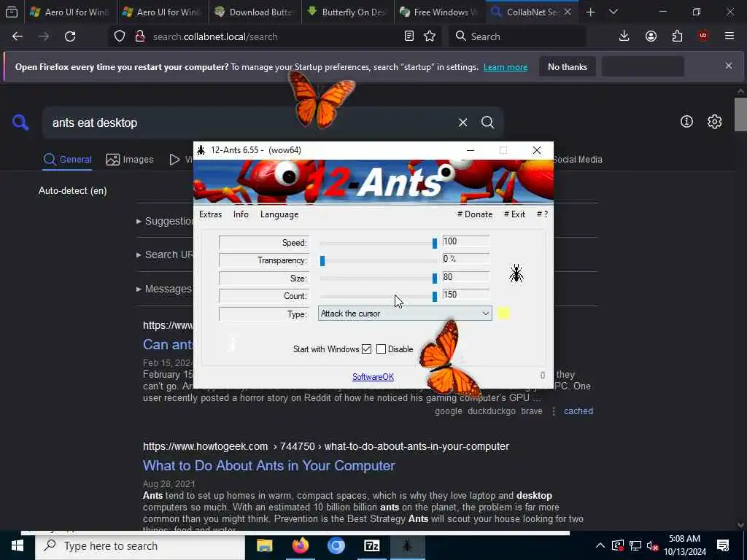
Task: Open Firefox hamburger menu
Action: pyautogui.click(x=729, y=36)
